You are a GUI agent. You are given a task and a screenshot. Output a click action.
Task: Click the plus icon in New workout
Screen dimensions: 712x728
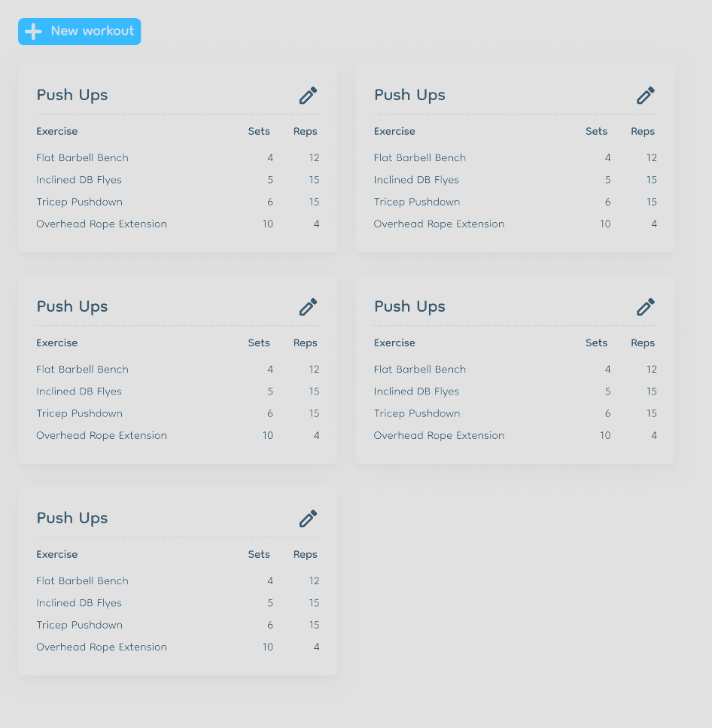point(33,32)
